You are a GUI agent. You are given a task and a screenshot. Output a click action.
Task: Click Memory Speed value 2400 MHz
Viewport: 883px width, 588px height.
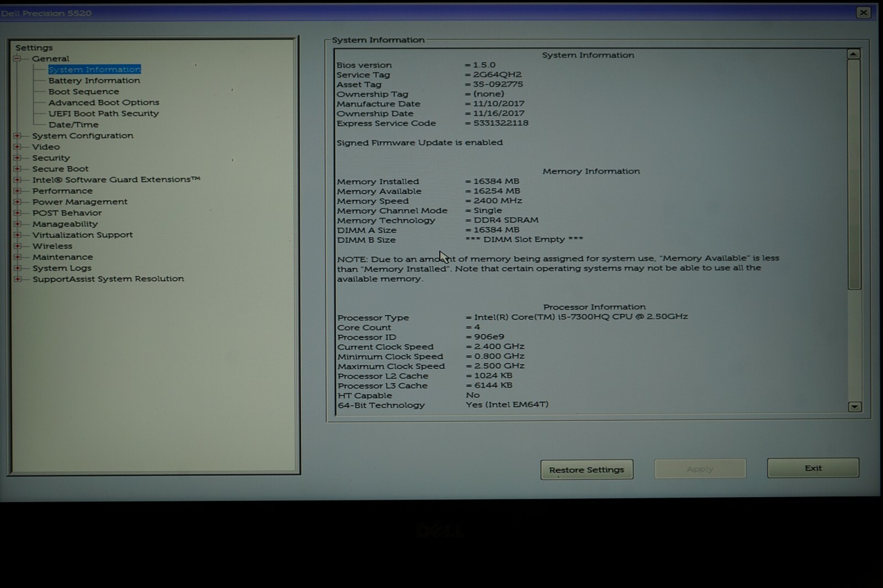497,201
